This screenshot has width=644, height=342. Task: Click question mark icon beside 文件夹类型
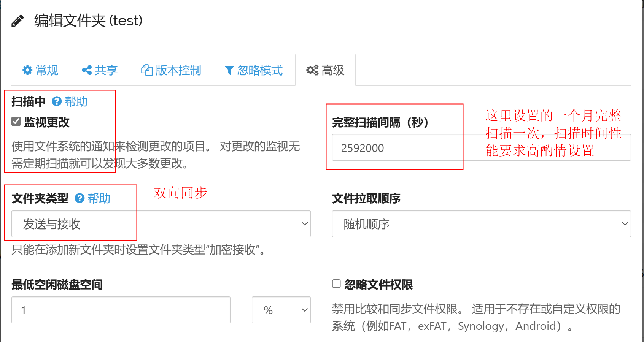pyautogui.click(x=80, y=198)
